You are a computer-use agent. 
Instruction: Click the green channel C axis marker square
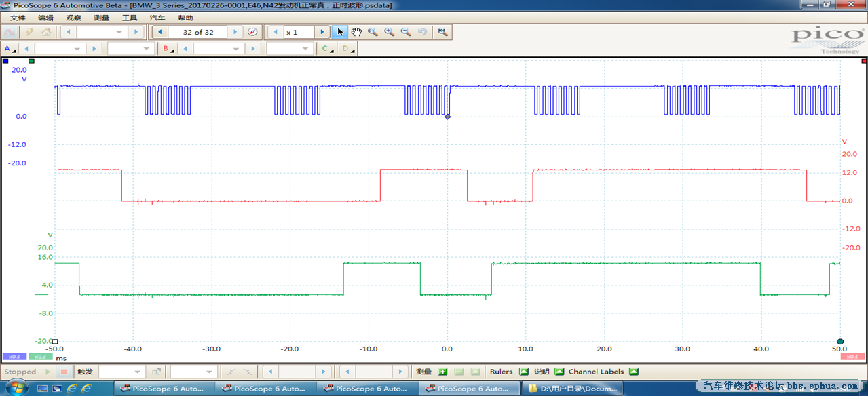point(31,61)
